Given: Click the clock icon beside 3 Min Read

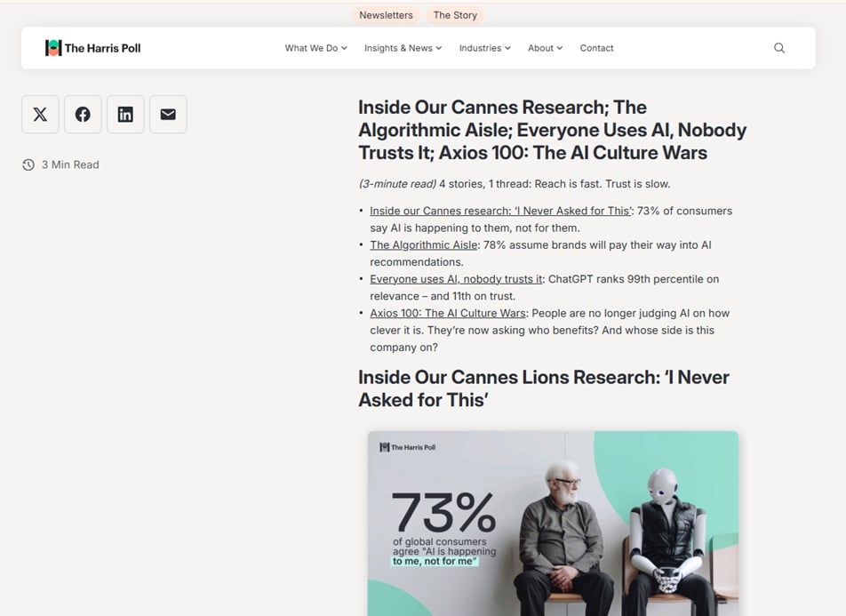Looking at the screenshot, I should point(28,164).
